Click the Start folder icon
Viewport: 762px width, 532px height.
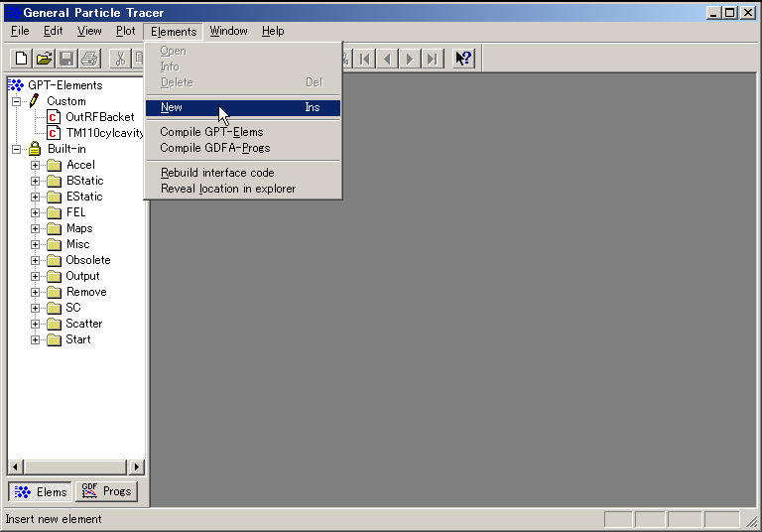(54, 339)
